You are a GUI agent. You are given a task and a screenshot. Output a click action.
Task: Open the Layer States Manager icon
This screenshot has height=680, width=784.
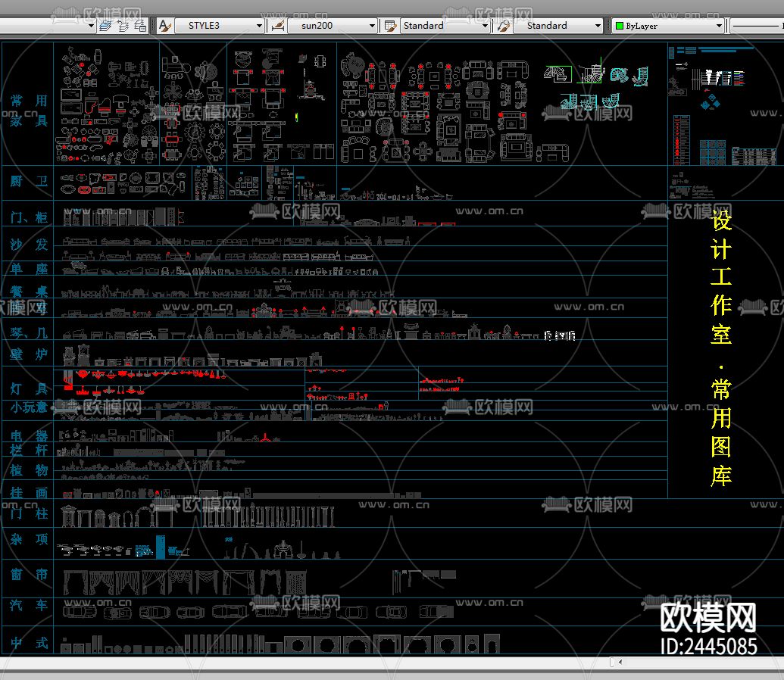[x=140, y=26]
